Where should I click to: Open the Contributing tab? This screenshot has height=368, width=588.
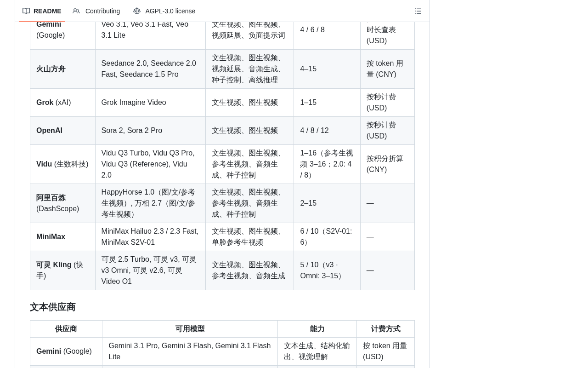[x=96, y=11]
